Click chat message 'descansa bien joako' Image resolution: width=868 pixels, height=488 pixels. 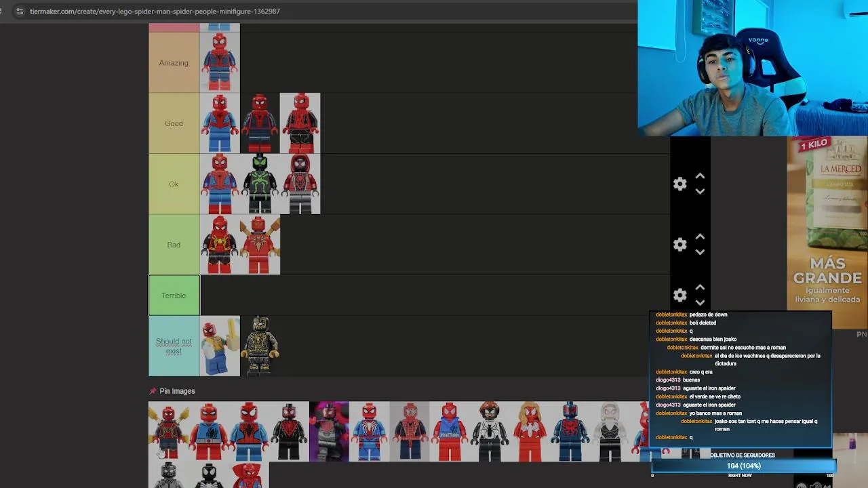[713, 339]
